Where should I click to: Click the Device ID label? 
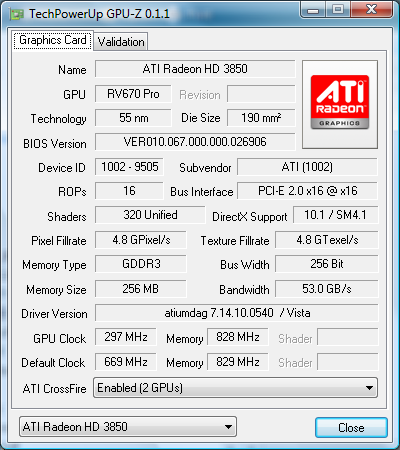click(x=62, y=168)
